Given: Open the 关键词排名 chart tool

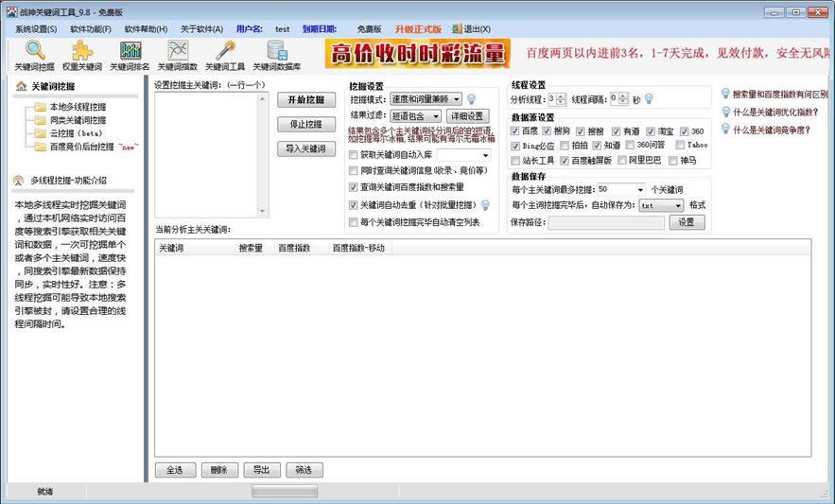Looking at the screenshot, I should point(130,56).
